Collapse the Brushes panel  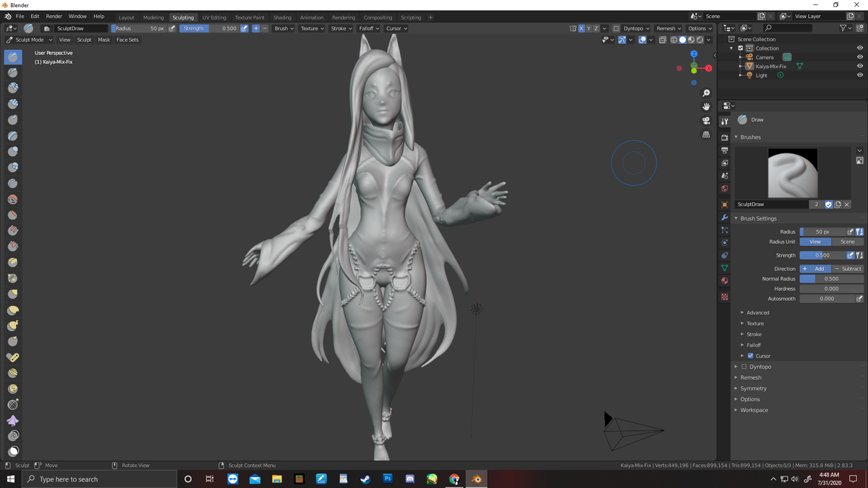click(750, 137)
